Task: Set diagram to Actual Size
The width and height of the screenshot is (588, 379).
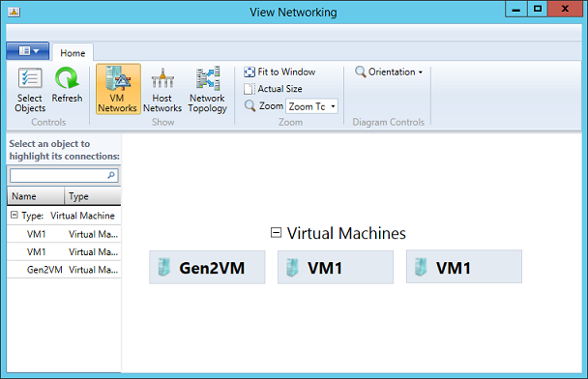Action: (x=273, y=89)
